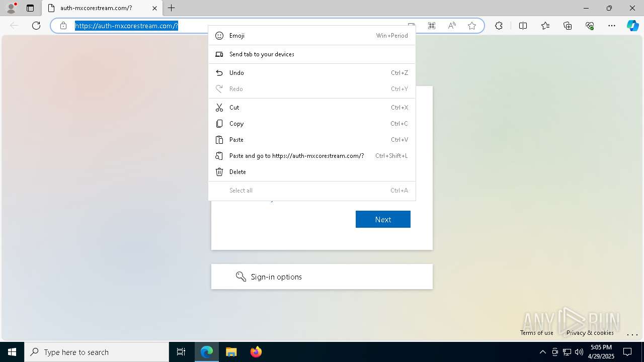Click the scissors Cut icon
Image resolution: width=644 pixels, height=362 pixels.
(x=219, y=108)
